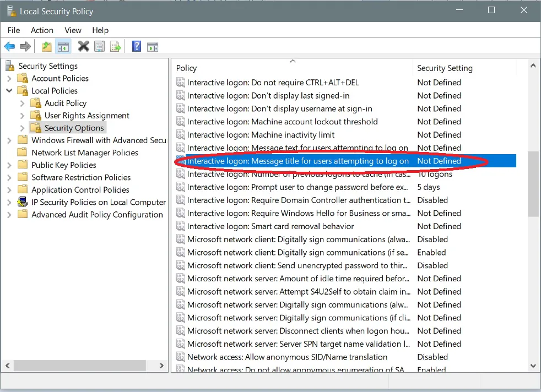Click the Advanced Audit Policy Configuration folder icon
The width and height of the screenshot is (541, 392).
(23, 214)
